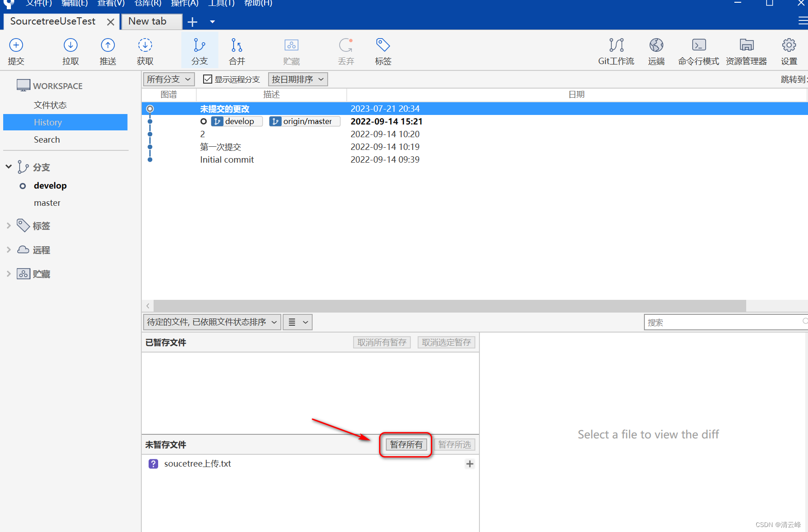Click the 日期 column header
This screenshot has height=532, width=808.
(x=576, y=94)
